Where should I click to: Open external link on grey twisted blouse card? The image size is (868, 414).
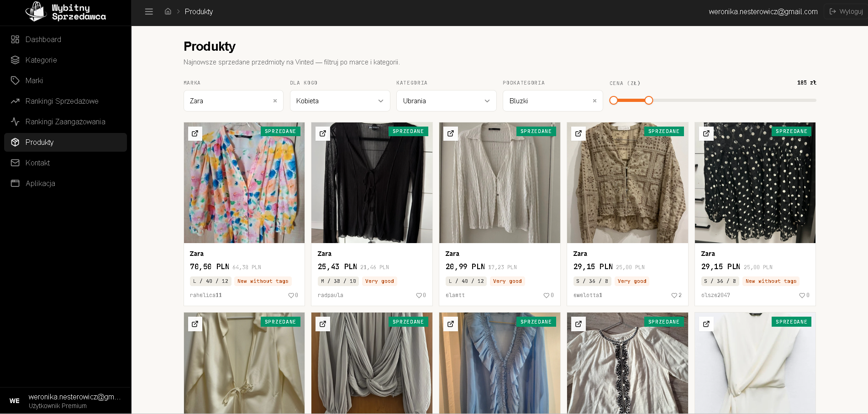click(x=323, y=324)
